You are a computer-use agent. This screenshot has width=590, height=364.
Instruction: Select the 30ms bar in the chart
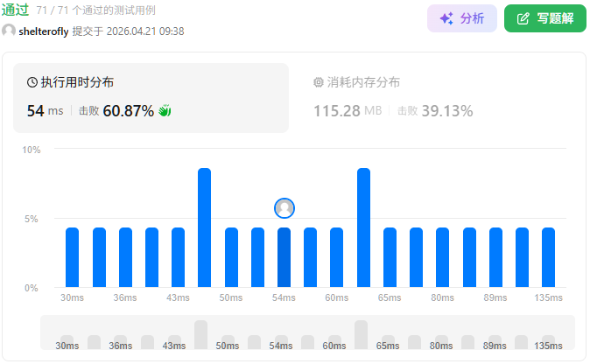pyautogui.click(x=73, y=257)
